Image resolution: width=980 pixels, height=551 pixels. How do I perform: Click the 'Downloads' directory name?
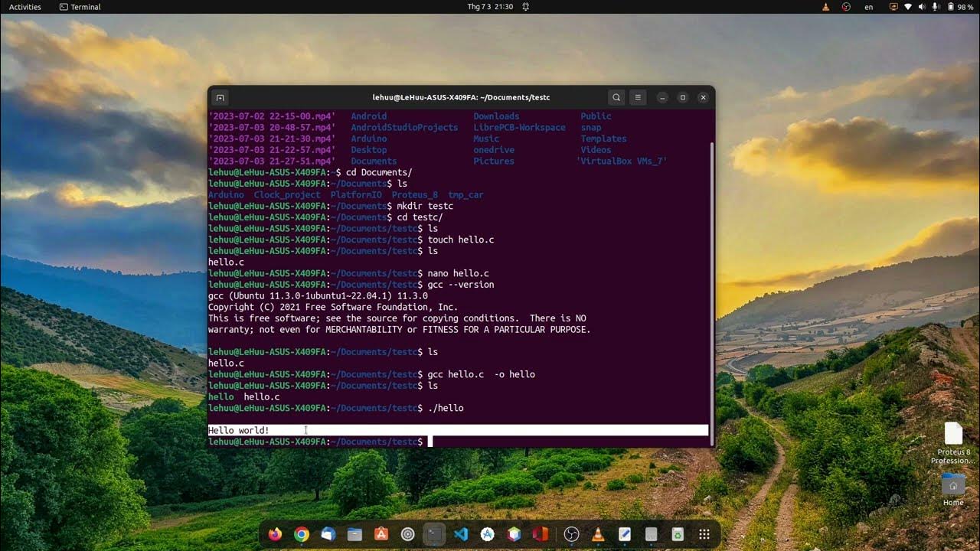496,116
